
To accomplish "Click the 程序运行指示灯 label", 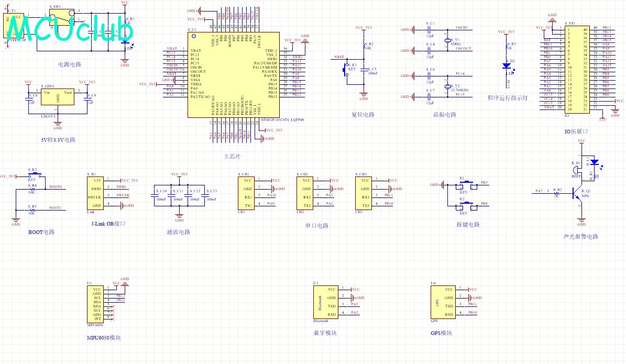I will click(x=508, y=98).
